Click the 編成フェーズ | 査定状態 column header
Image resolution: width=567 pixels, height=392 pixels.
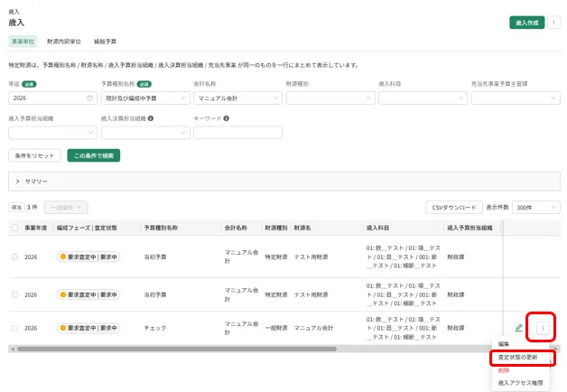[x=87, y=228]
